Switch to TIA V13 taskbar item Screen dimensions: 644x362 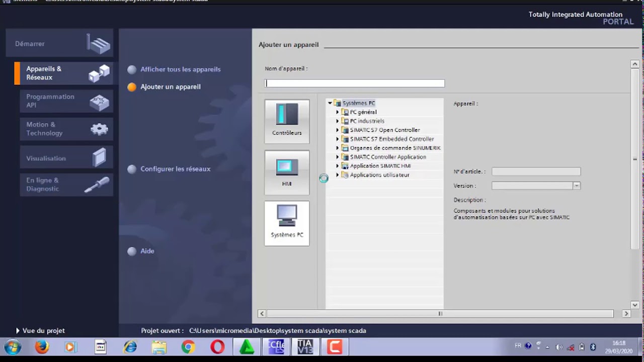coord(305,347)
